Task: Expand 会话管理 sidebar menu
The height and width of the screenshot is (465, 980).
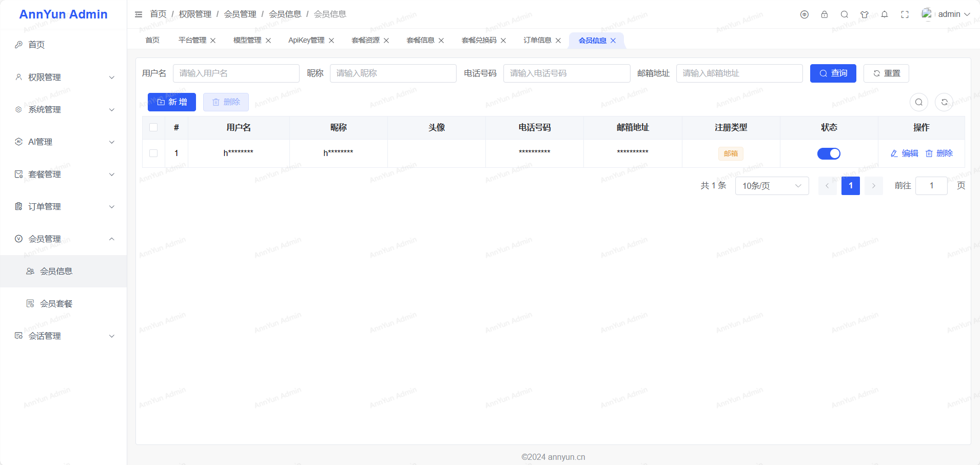Action: 64,336
